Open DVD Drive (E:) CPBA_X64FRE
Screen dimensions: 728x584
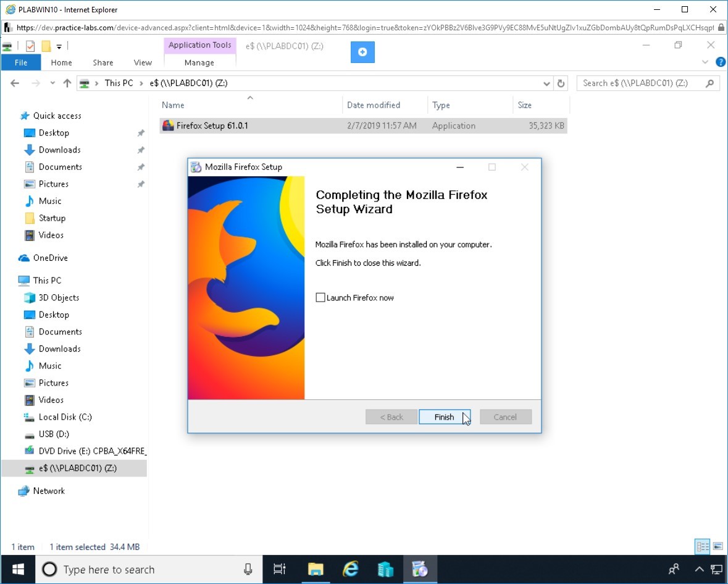93,451
